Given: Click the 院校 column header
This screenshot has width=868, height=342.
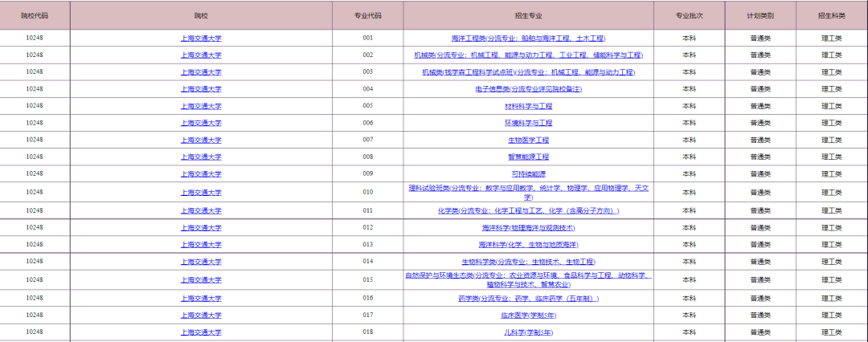Looking at the screenshot, I should click(x=201, y=15).
